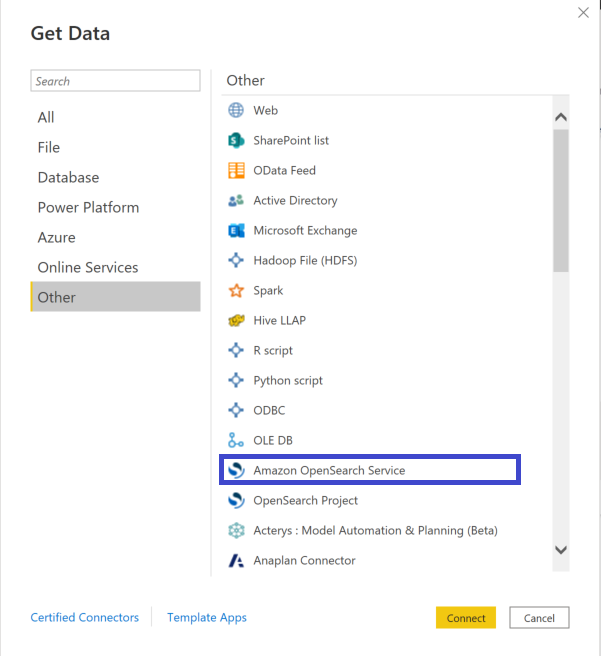Viewport: 601px width, 656px height.
Task: Click the scroll down arrow in connector list
Action: click(561, 550)
